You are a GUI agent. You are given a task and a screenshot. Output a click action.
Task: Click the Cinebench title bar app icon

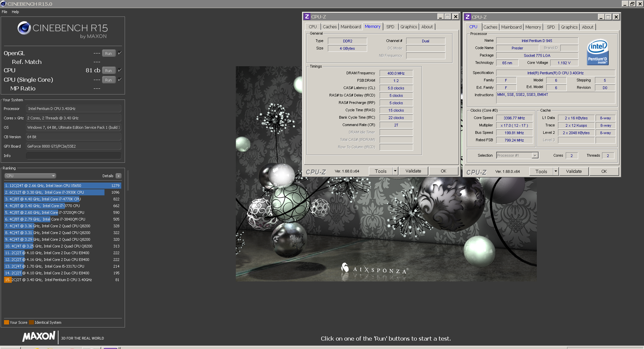click(x=3, y=4)
